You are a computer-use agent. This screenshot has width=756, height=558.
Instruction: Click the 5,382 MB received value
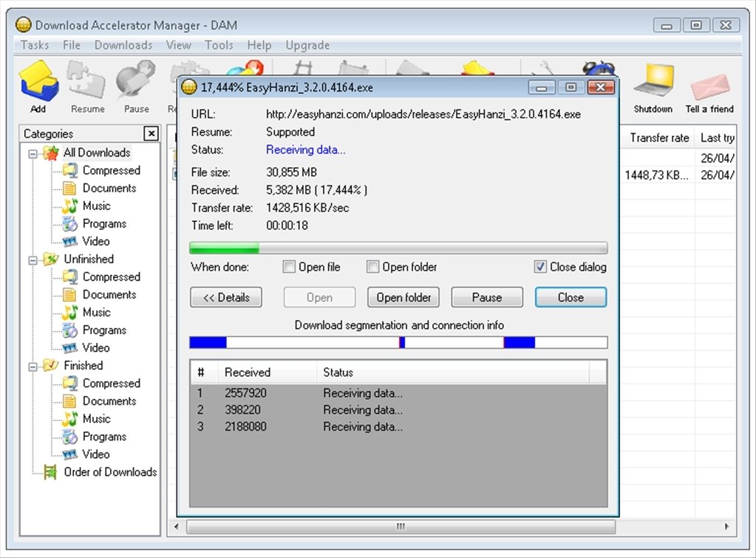pyautogui.click(x=316, y=190)
